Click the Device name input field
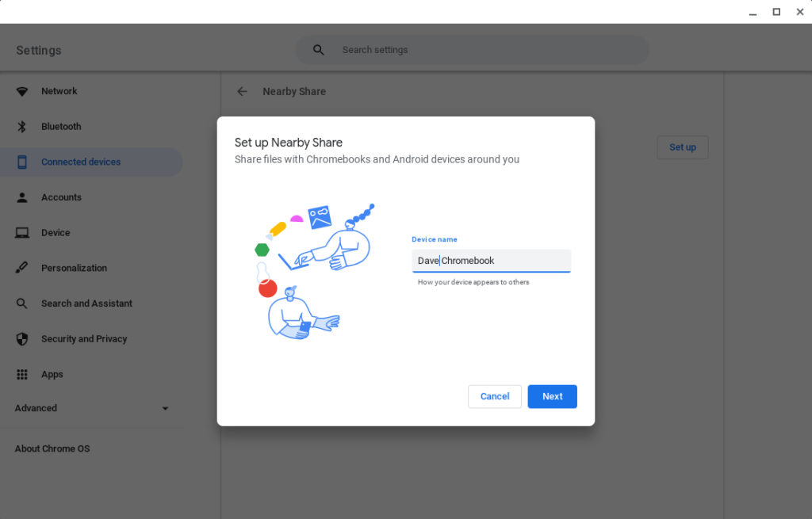 [491, 261]
